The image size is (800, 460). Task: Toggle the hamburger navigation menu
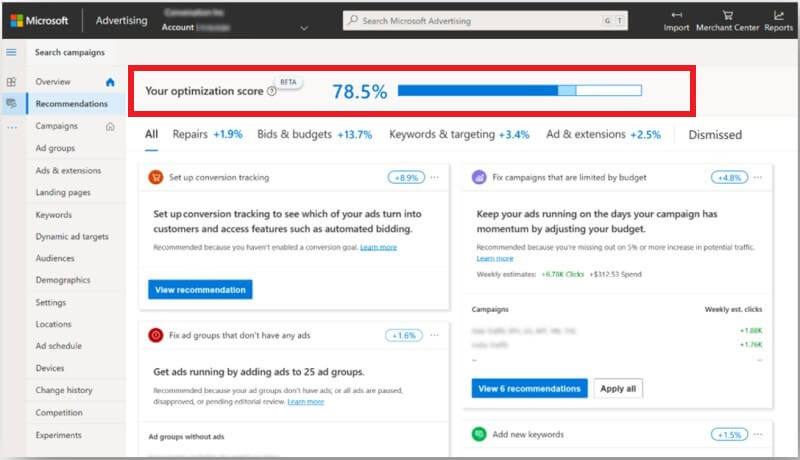(11, 52)
